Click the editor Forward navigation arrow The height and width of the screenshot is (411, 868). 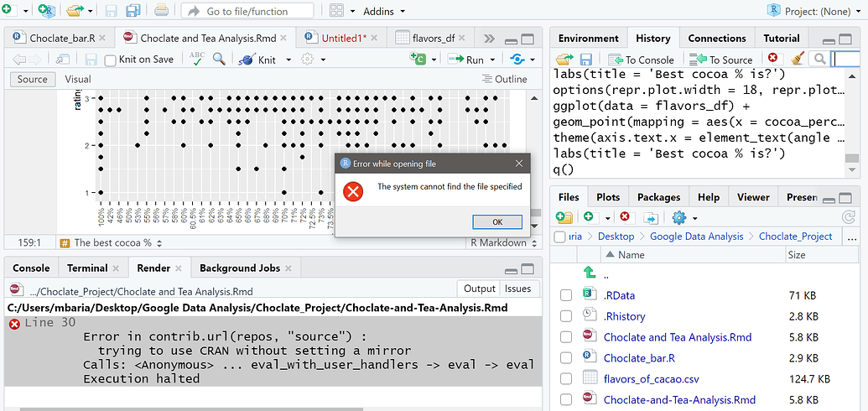coord(34,60)
